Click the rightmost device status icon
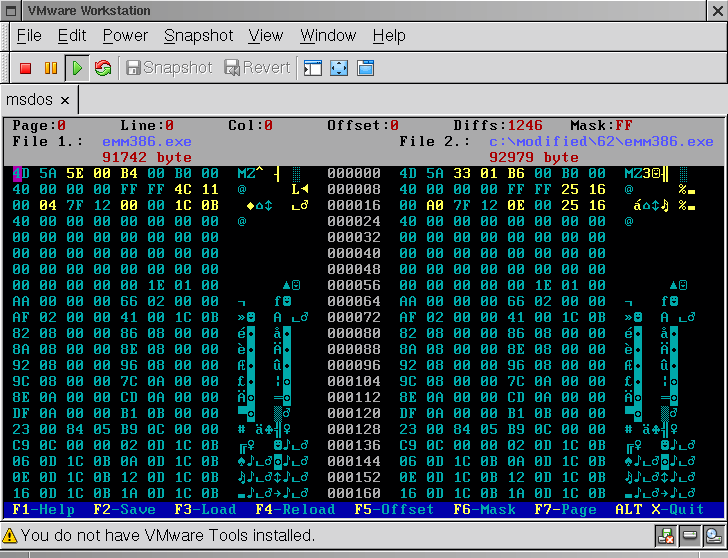The width and height of the screenshot is (728, 558). click(x=713, y=536)
